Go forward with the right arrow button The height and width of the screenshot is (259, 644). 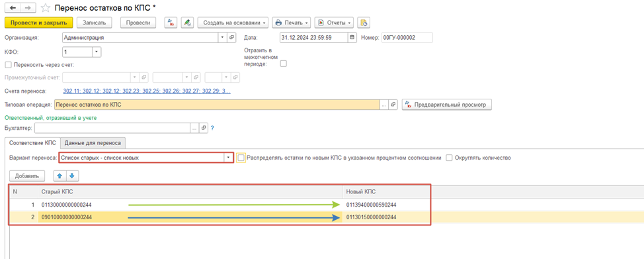point(28,7)
